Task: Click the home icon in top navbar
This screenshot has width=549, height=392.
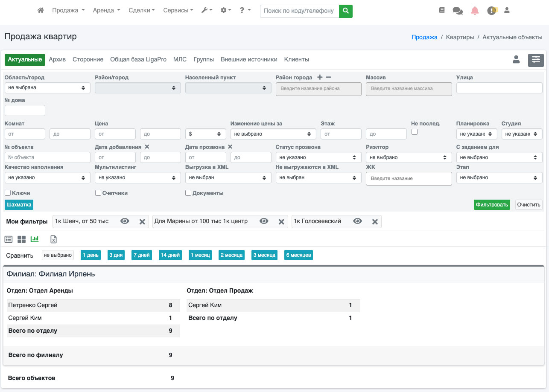Action: [x=41, y=10]
